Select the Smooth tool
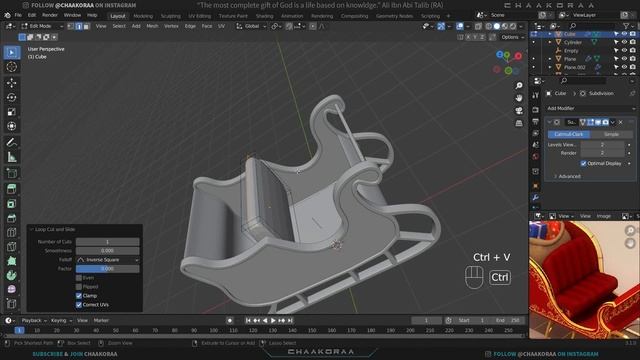Image resolution: width=640 pixels, height=360 pixels. point(11,289)
